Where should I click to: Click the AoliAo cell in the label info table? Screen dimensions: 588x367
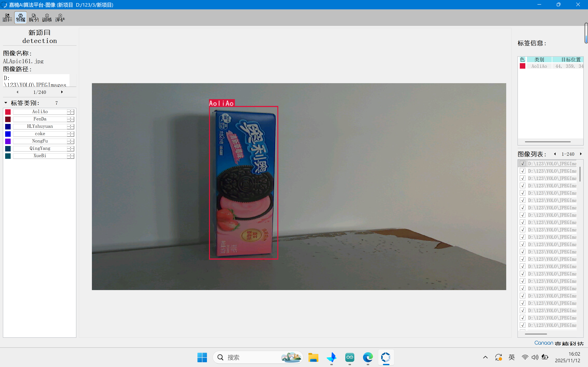click(539, 66)
